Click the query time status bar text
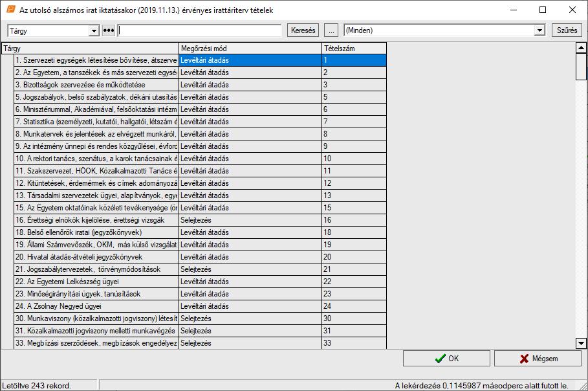The image size is (588, 391). [x=481, y=386]
